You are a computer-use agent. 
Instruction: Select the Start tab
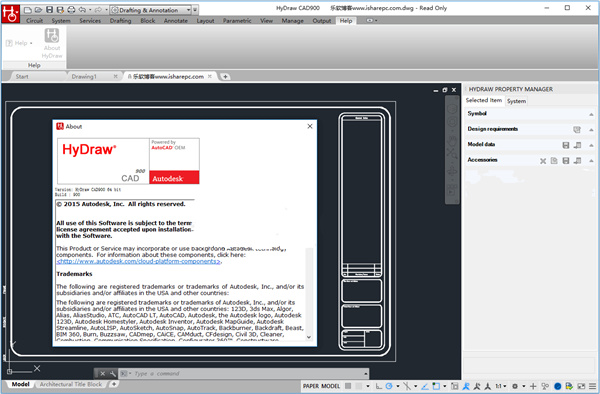[22, 77]
